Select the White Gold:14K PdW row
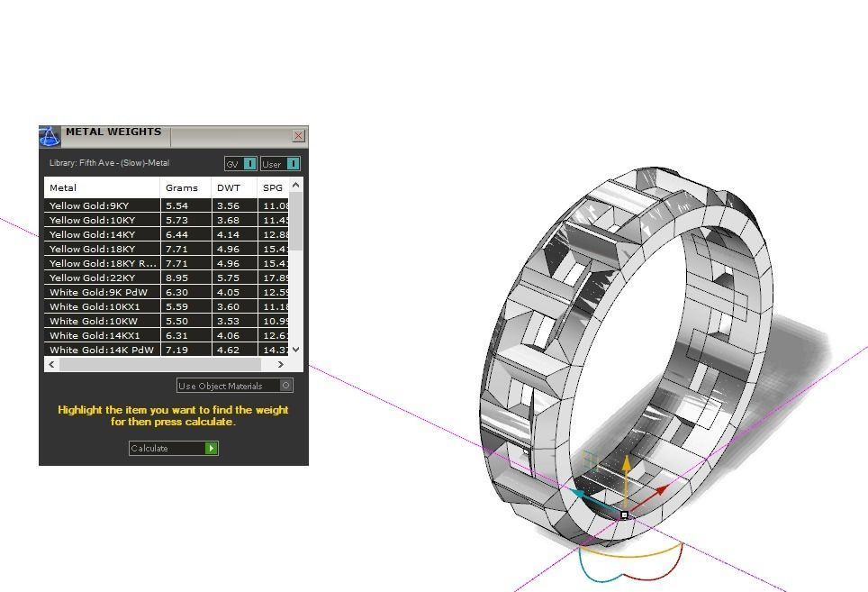Screen dimensions: 868x592 click(x=166, y=350)
